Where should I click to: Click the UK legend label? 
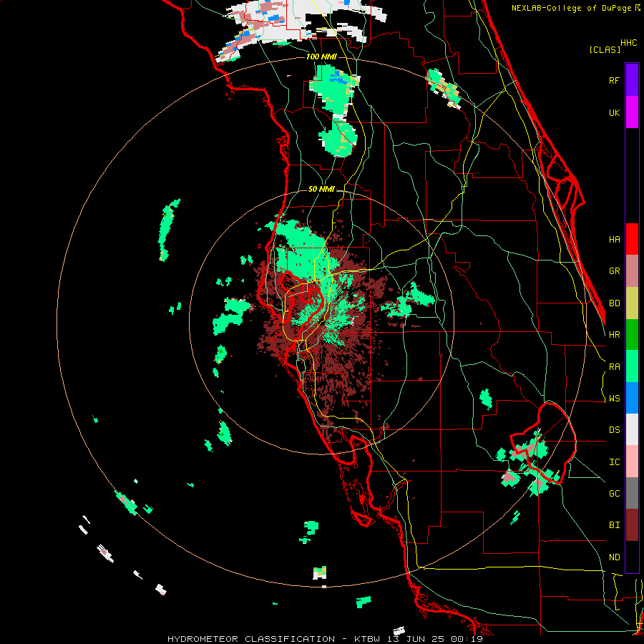point(614,112)
